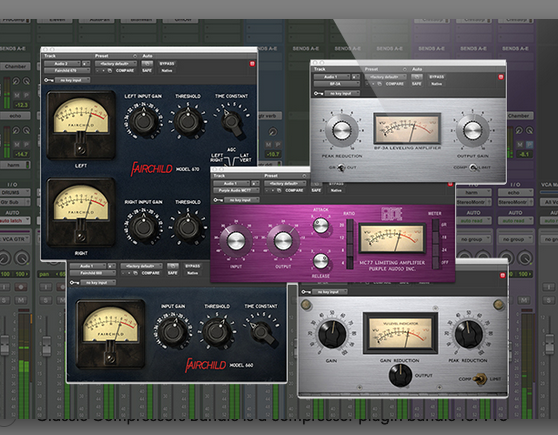Toggle SAFE in MC77 window

[x=316, y=190]
